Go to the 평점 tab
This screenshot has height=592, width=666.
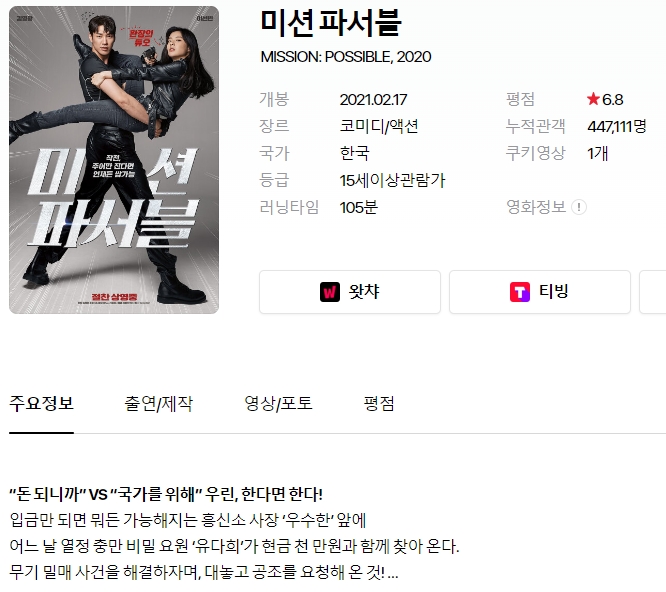click(x=379, y=403)
